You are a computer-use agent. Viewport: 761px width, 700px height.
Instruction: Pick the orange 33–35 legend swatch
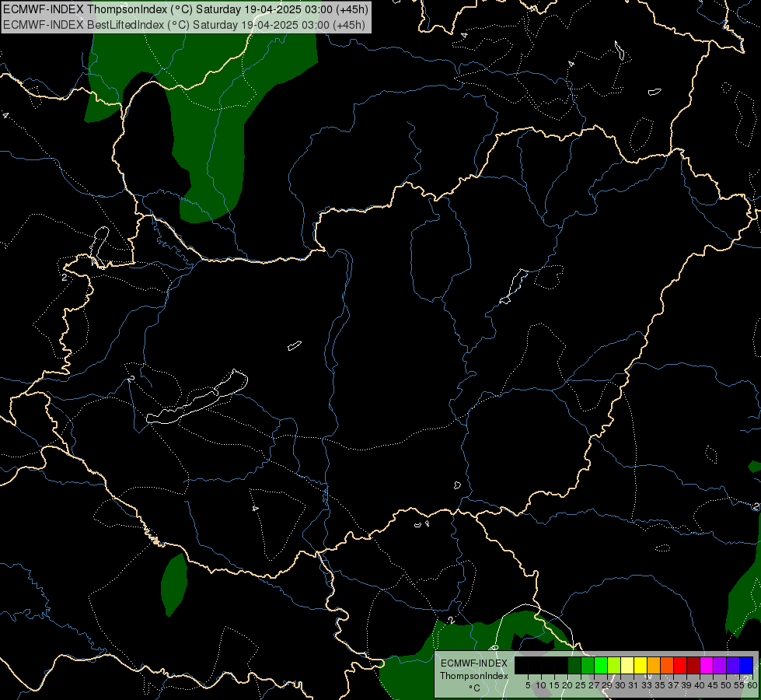[x=654, y=665]
